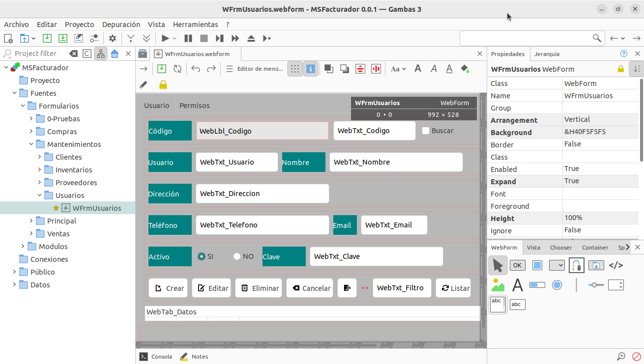Pick the code </> control in the toolbox
The image size is (644, 364).
click(x=616, y=265)
